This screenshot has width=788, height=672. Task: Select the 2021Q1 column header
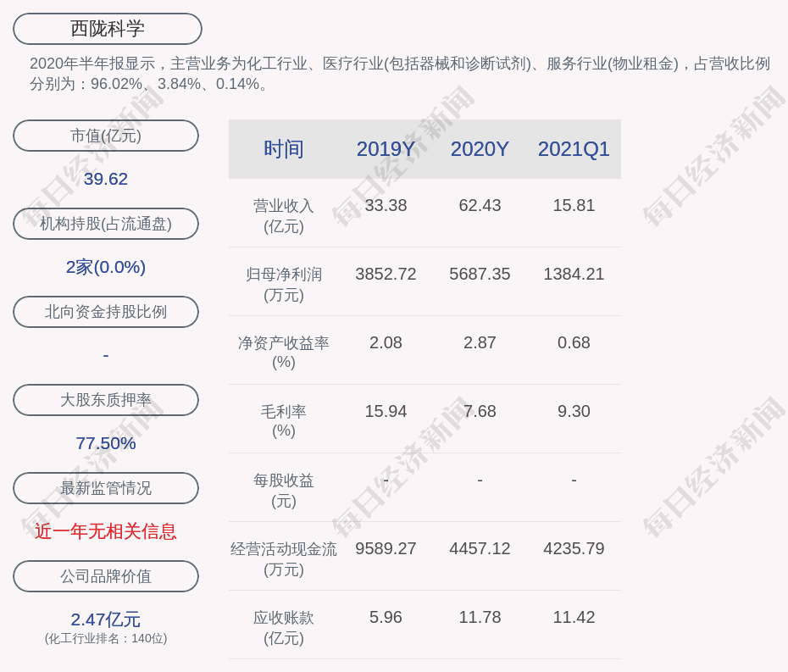point(574,149)
